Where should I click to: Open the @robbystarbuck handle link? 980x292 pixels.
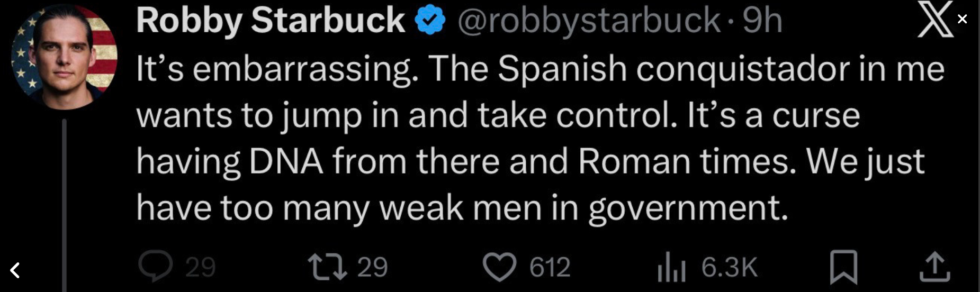click(x=588, y=21)
